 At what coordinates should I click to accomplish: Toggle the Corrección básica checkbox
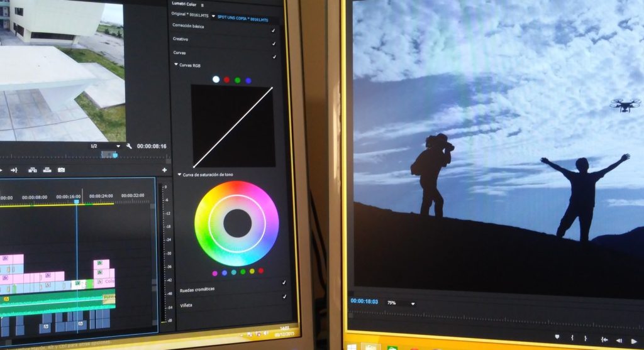click(x=273, y=30)
